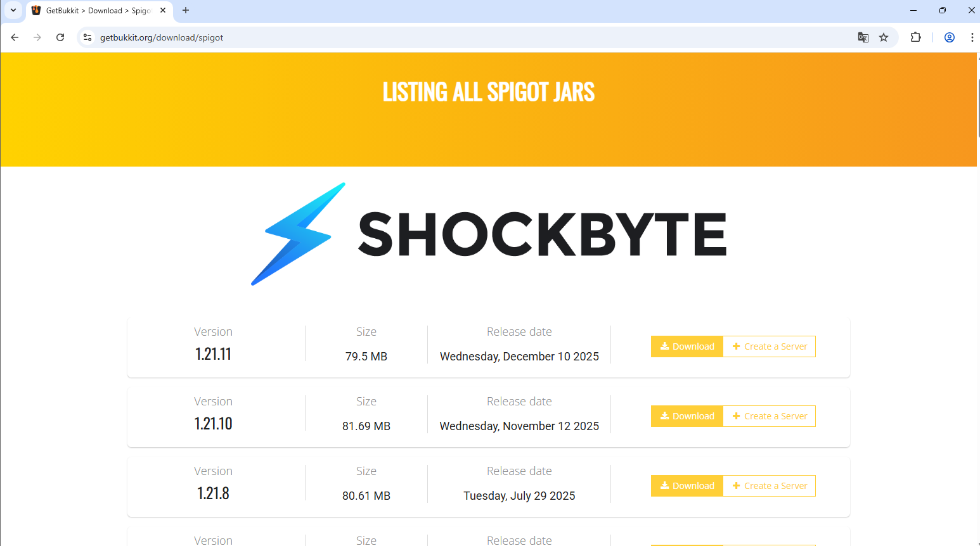The width and height of the screenshot is (980, 546).
Task: Click the Shockbyte banner advertisement
Action: [488, 234]
